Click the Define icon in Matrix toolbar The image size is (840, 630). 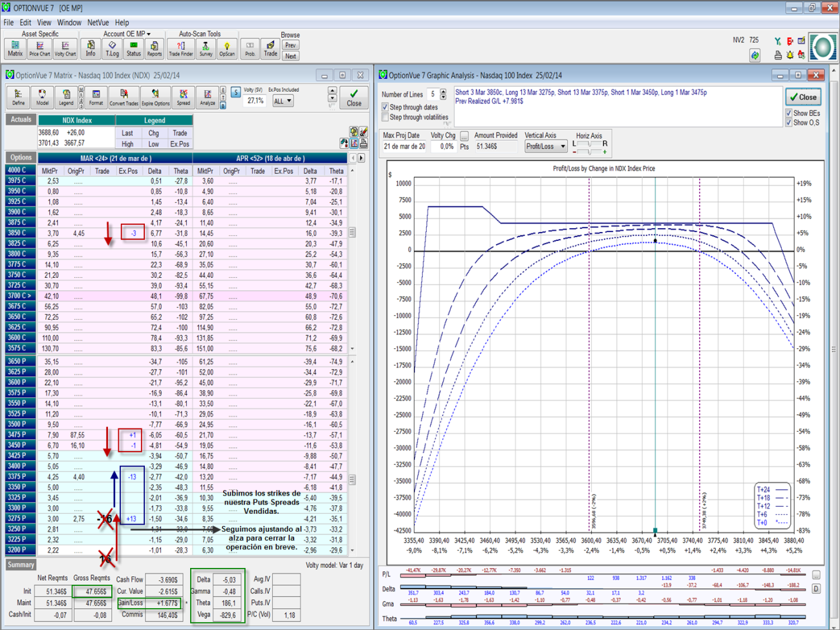18,97
